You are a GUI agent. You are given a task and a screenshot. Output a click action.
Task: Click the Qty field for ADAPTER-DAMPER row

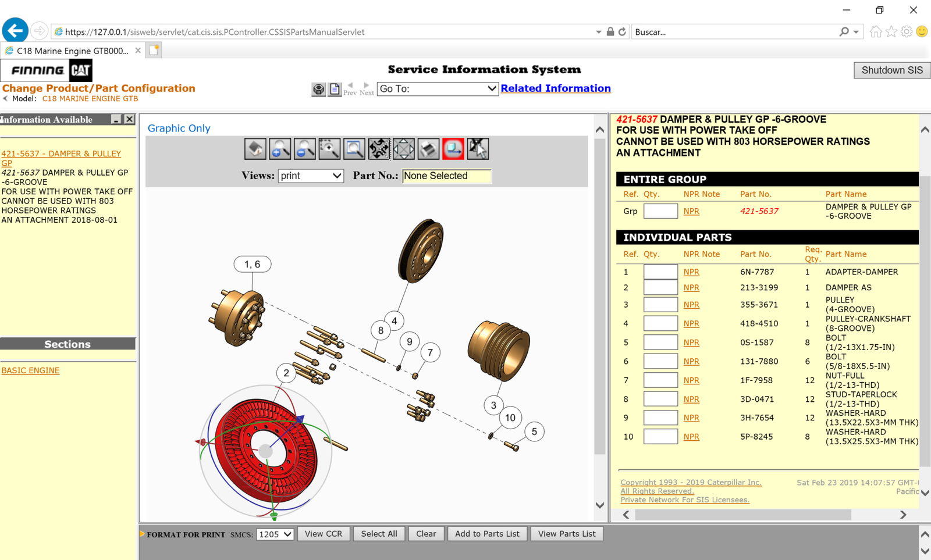coord(660,272)
